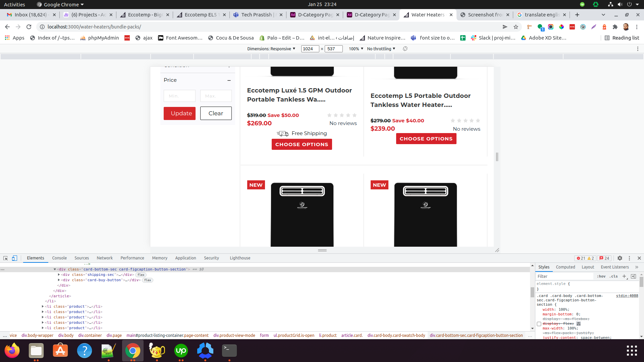Viewport: 644px width, 362px height.
Task: Click div.page in the breadcrumb trail
Action: tap(114, 336)
